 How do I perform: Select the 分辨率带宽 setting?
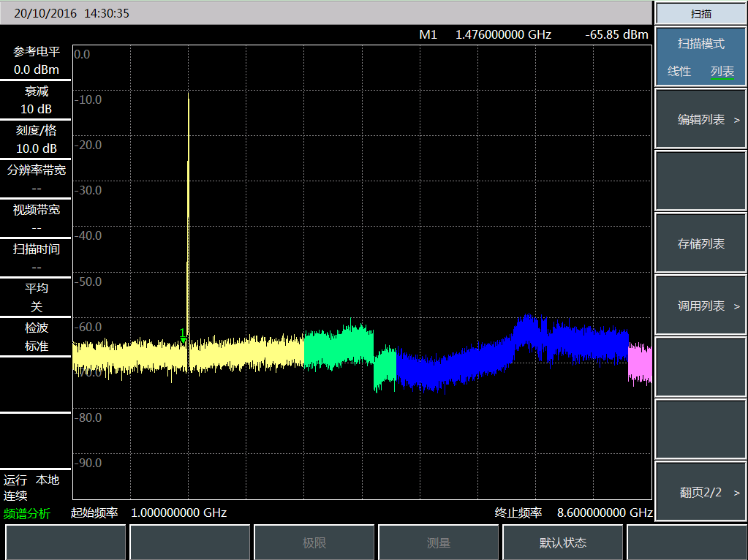[x=36, y=179]
